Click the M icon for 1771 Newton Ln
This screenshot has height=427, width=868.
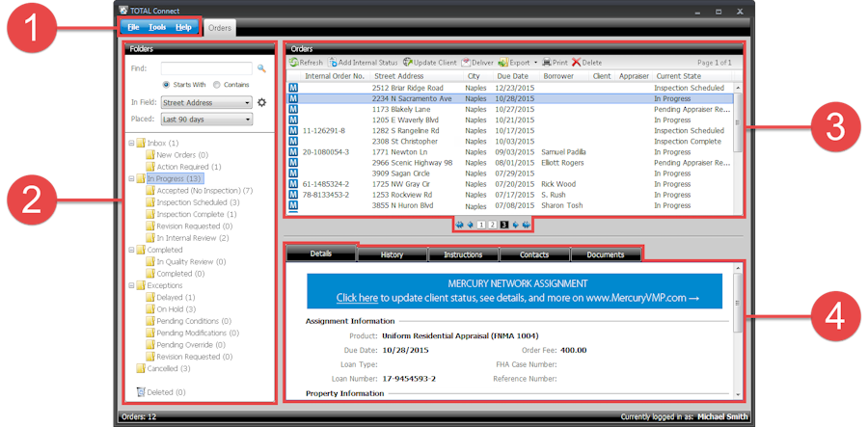click(293, 151)
